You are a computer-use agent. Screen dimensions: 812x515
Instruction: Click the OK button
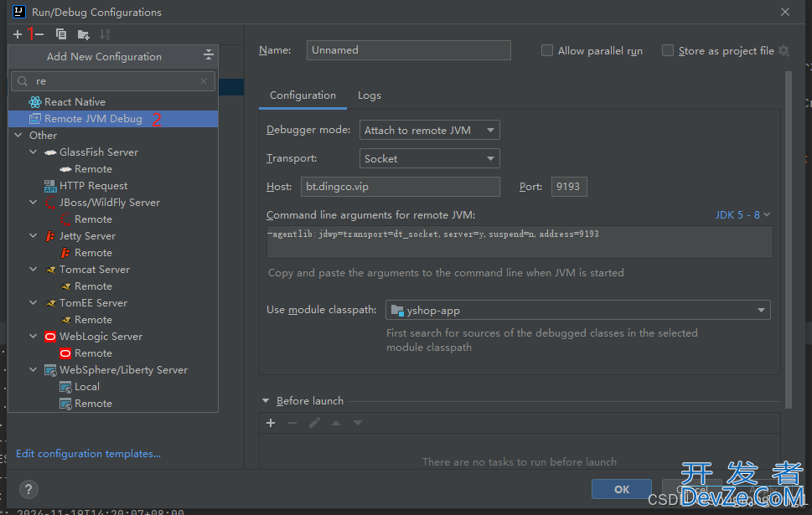click(622, 489)
